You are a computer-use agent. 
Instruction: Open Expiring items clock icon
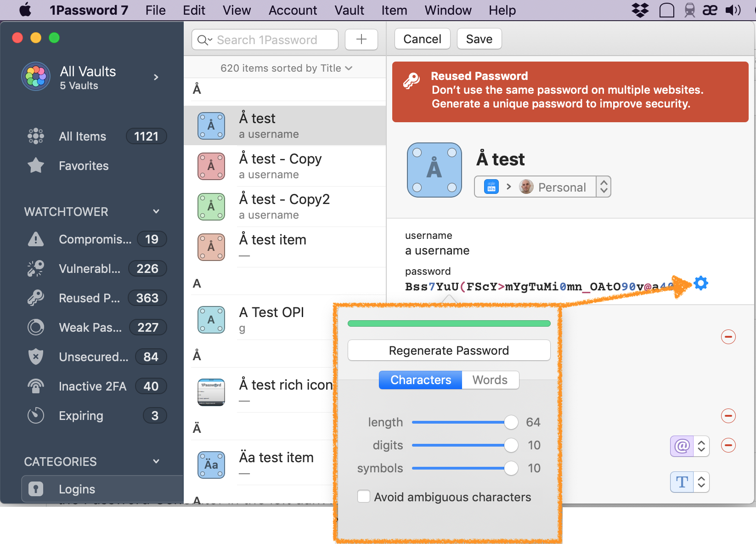tap(36, 416)
